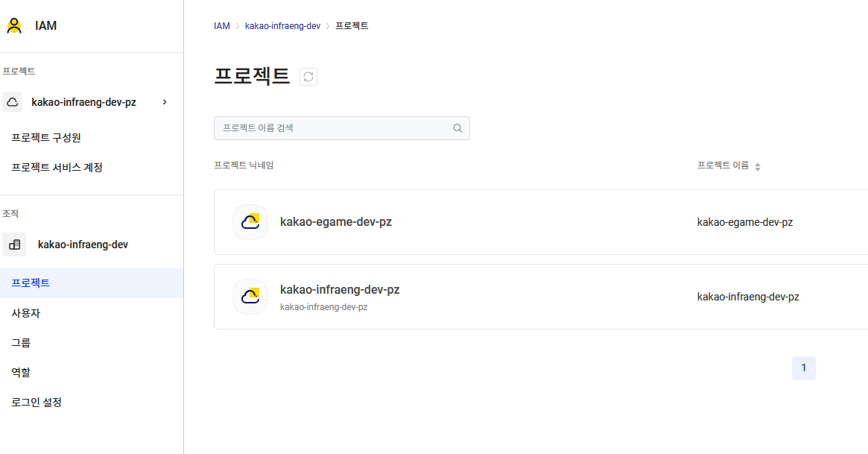The image size is (868, 454).
Task: Click kakao-infraeng-dev-pz in project name column
Action: 749,297
